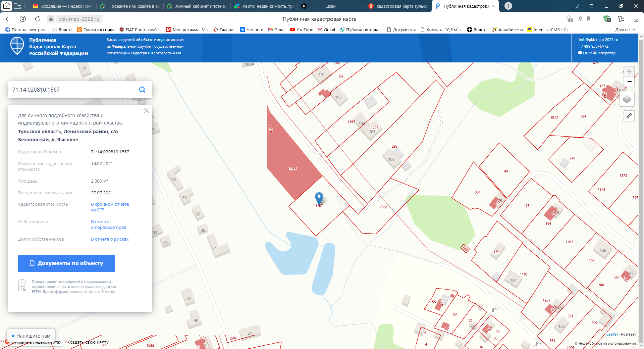
Task: Open a new browser tab
Action: [x=508, y=6]
